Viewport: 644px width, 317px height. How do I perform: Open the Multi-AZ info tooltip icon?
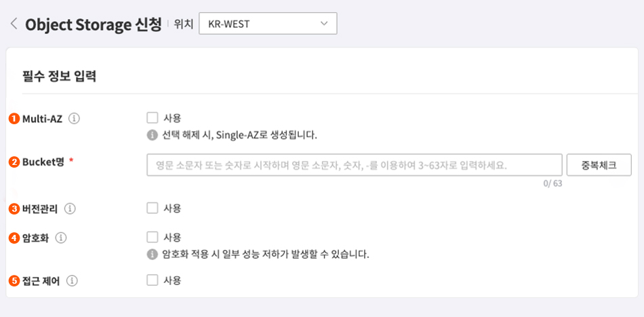click(x=75, y=119)
